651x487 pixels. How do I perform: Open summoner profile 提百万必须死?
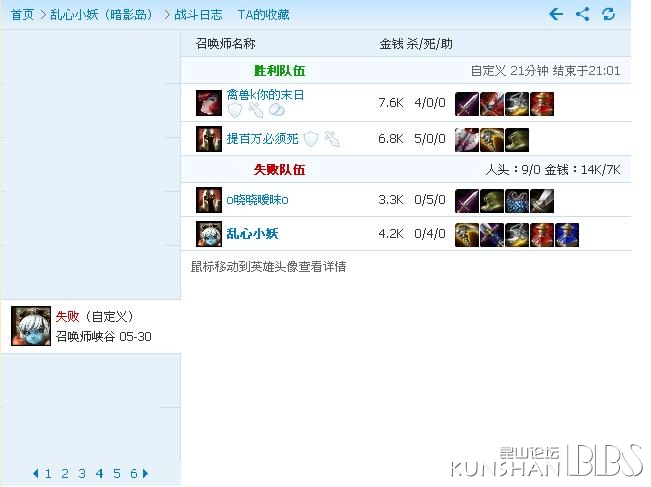pyautogui.click(x=262, y=139)
